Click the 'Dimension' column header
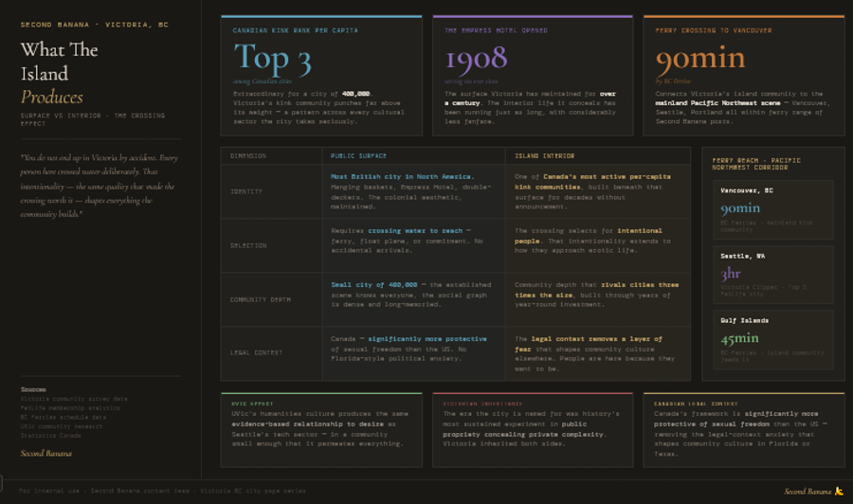The width and height of the screenshot is (853, 504). tap(248, 156)
